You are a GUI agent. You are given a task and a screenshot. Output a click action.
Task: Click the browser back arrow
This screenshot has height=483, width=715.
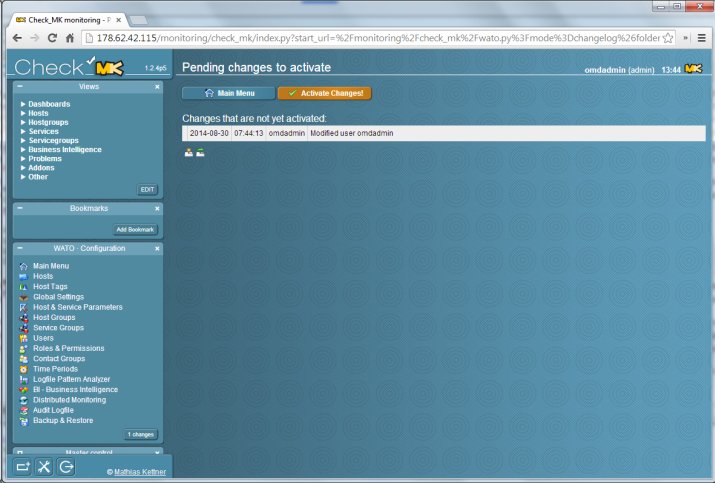(x=17, y=38)
